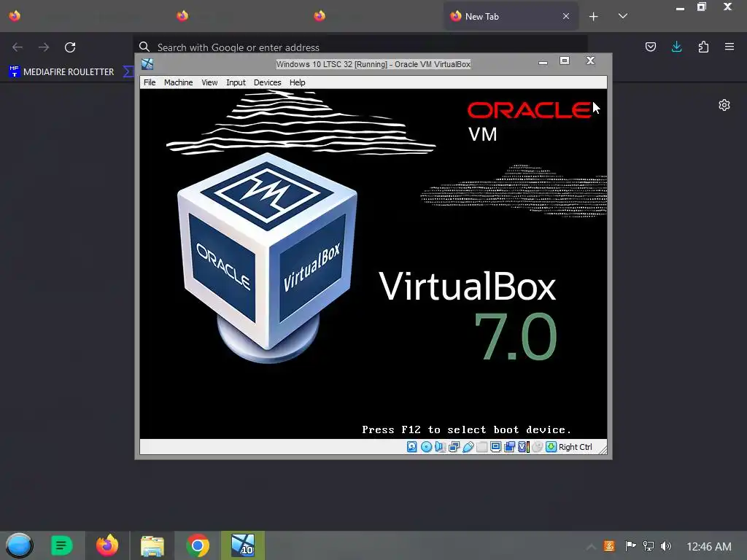Open the File menu in VirtualBox
This screenshot has width=747, height=560.
tap(150, 82)
